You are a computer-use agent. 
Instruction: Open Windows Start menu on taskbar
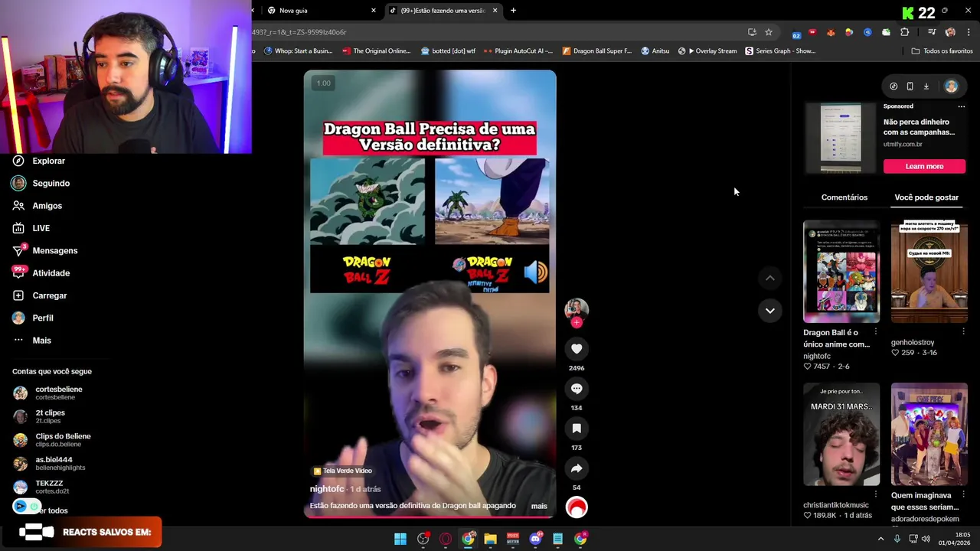tap(400, 539)
